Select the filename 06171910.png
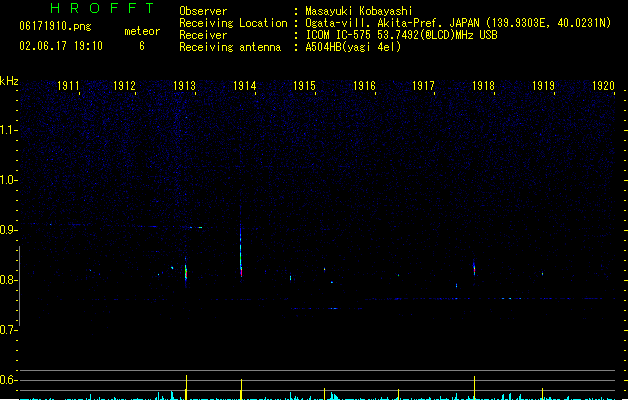This screenshot has width=629, height=400. pyautogui.click(x=55, y=26)
